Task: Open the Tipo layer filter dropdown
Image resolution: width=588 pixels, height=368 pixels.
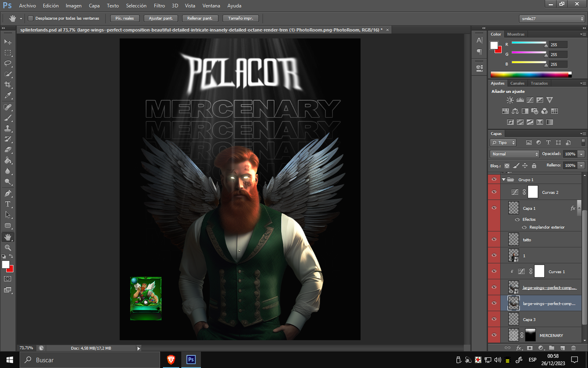Action: pos(503,143)
